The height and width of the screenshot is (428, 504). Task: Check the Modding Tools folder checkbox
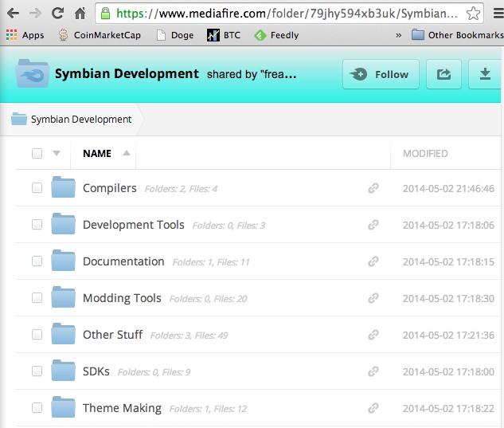(x=37, y=297)
